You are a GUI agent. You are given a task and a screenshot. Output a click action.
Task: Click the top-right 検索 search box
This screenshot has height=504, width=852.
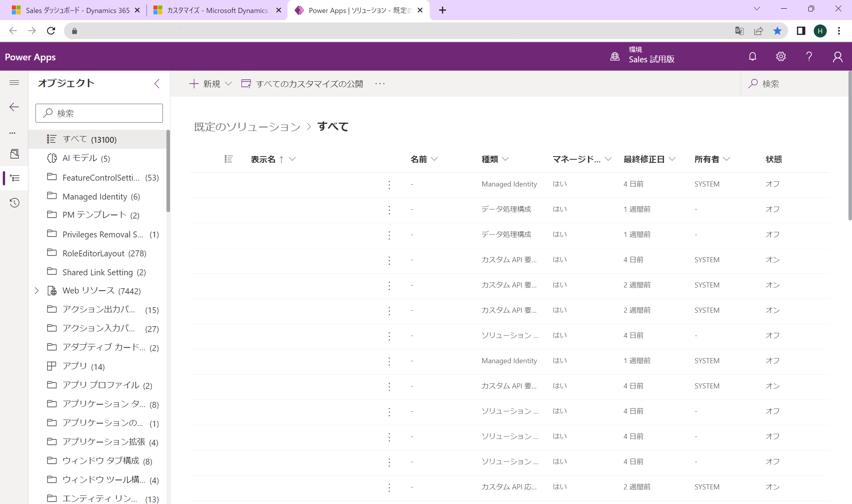tap(794, 84)
